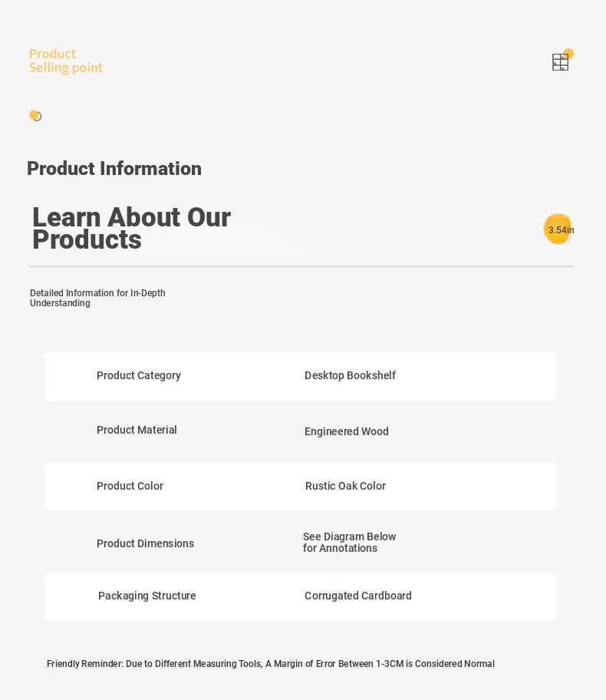Click the Product Selling point heading
This screenshot has width=606, height=700.
(x=66, y=61)
